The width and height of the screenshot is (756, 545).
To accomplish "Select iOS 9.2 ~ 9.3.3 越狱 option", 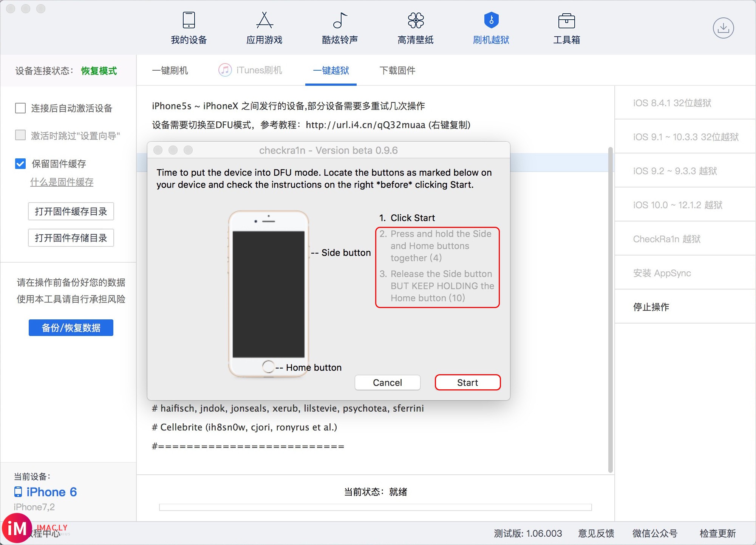I will (x=685, y=171).
